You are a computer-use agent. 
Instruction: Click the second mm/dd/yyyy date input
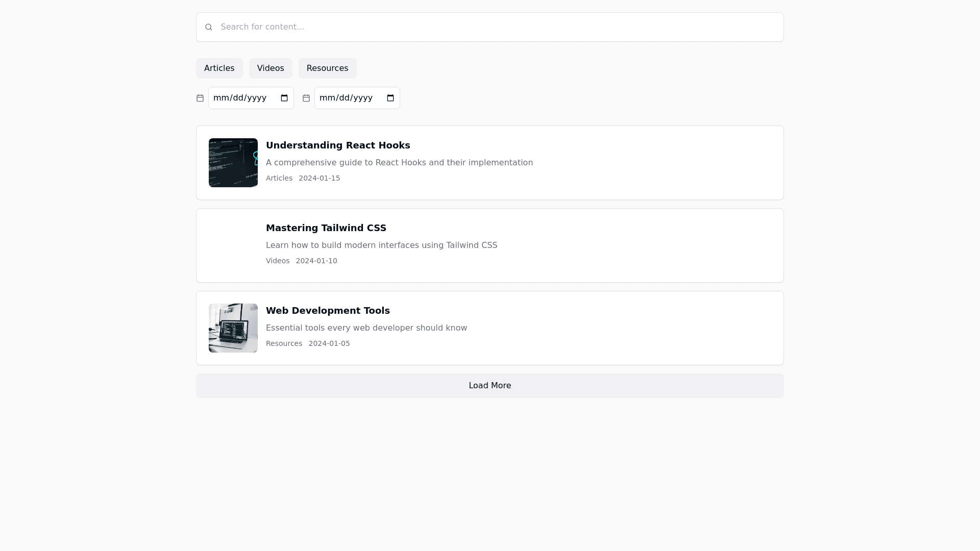(x=346, y=98)
